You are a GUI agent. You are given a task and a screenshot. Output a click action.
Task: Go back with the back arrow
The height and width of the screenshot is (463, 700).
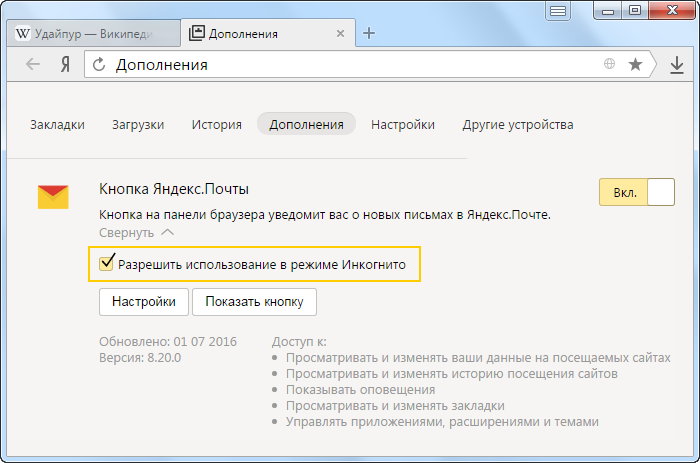[x=33, y=64]
